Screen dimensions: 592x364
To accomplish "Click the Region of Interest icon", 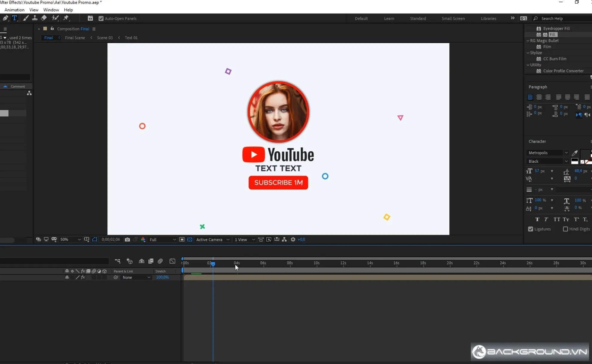I will [x=182, y=240].
